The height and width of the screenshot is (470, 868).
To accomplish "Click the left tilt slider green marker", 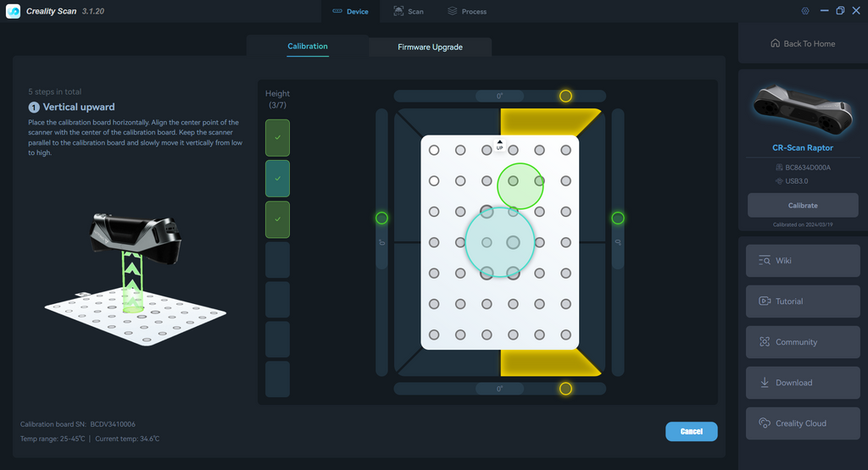I will click(381, 218).
